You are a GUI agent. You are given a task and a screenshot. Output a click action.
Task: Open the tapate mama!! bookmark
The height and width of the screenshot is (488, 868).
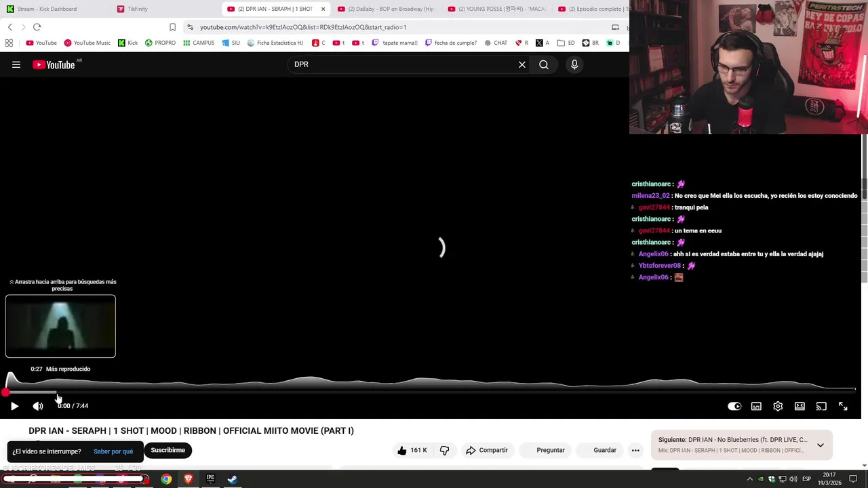point(395,43)
